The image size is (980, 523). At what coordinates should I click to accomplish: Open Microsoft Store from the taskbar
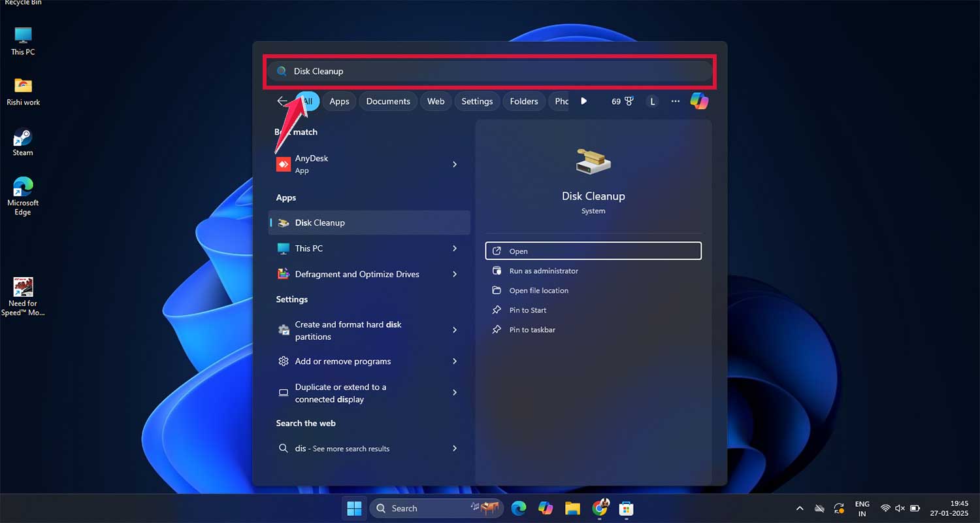(x=626, y=508)
